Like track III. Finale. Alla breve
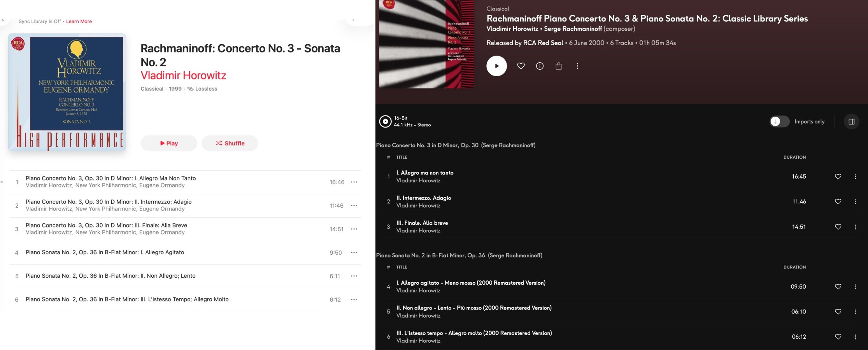The width and height of the screenshot is (868, 350). 838,227
